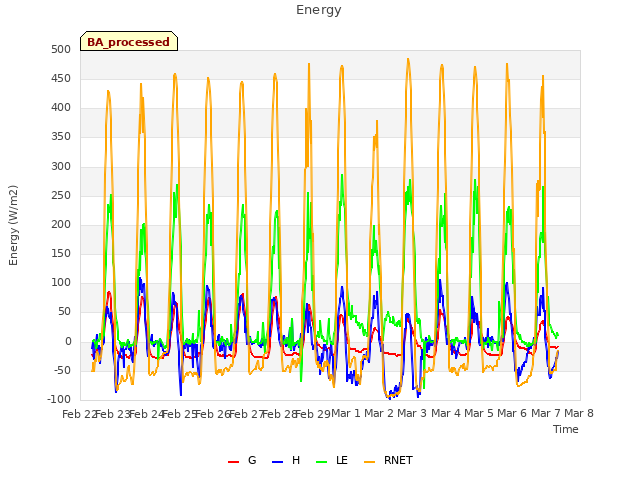Click the 250 y-axis tick label
This screenshot has width=640, height=480.
pyautogui.click(x=61, y=196)
